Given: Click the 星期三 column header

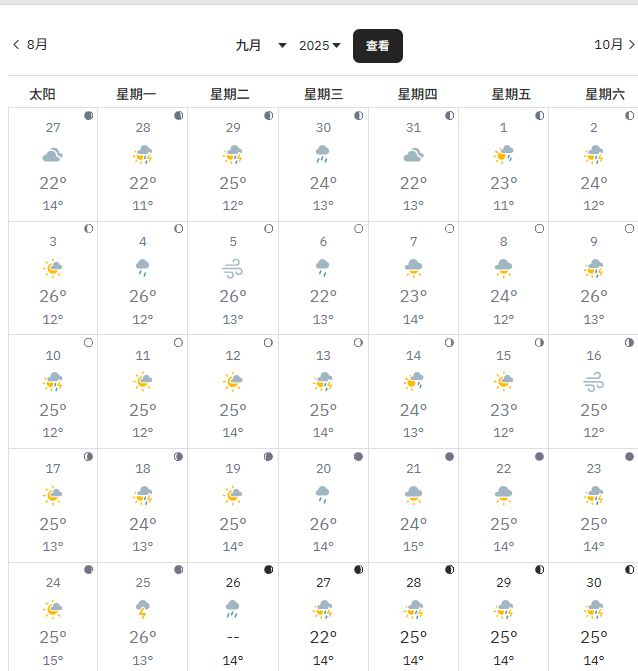Looking at the screenshot, I should click(x=323, y=94).
